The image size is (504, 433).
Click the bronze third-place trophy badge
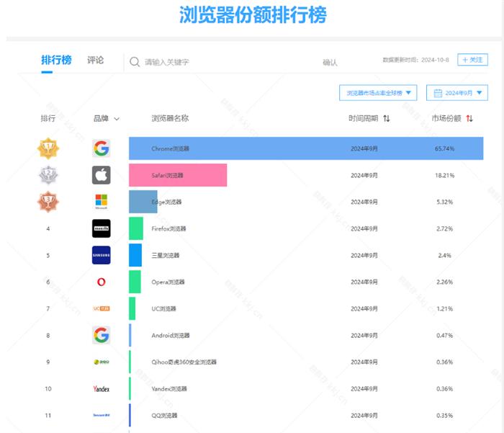coord(48,202)
